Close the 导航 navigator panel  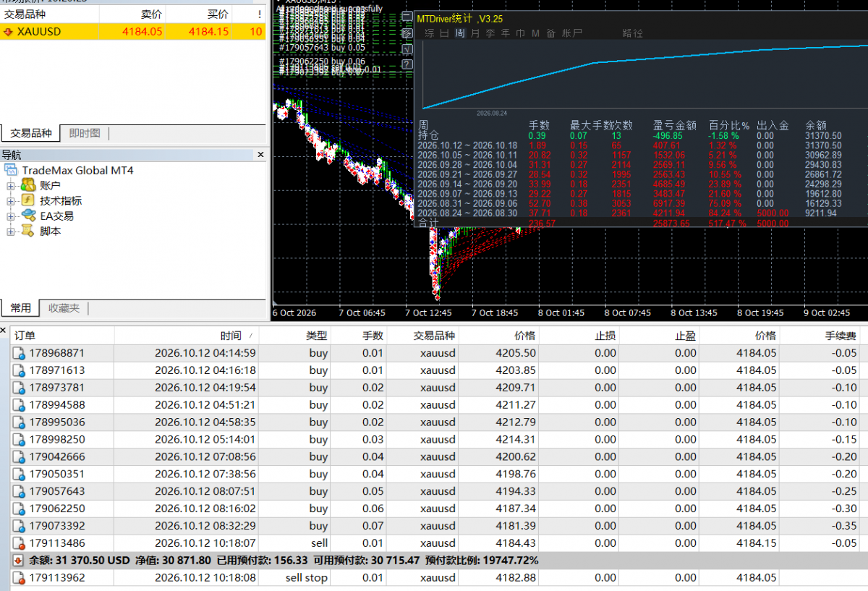point(261,155)
